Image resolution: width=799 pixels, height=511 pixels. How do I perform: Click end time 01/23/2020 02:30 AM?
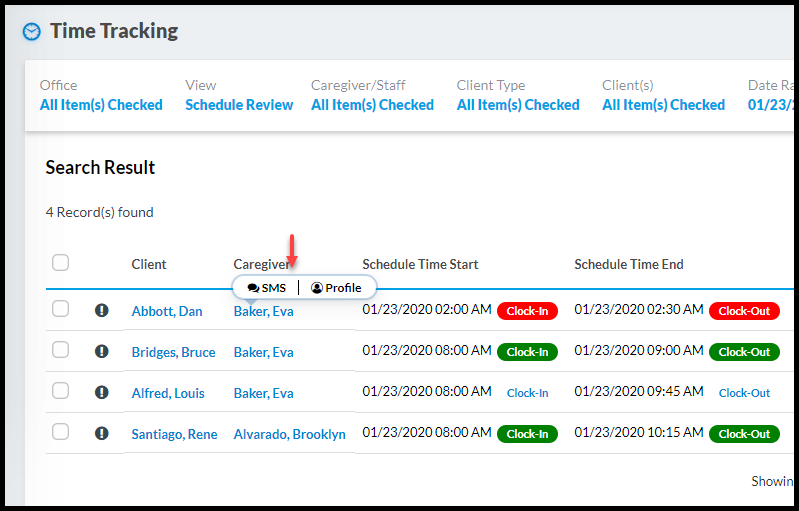pyautogui.click(x=639, y=309)
